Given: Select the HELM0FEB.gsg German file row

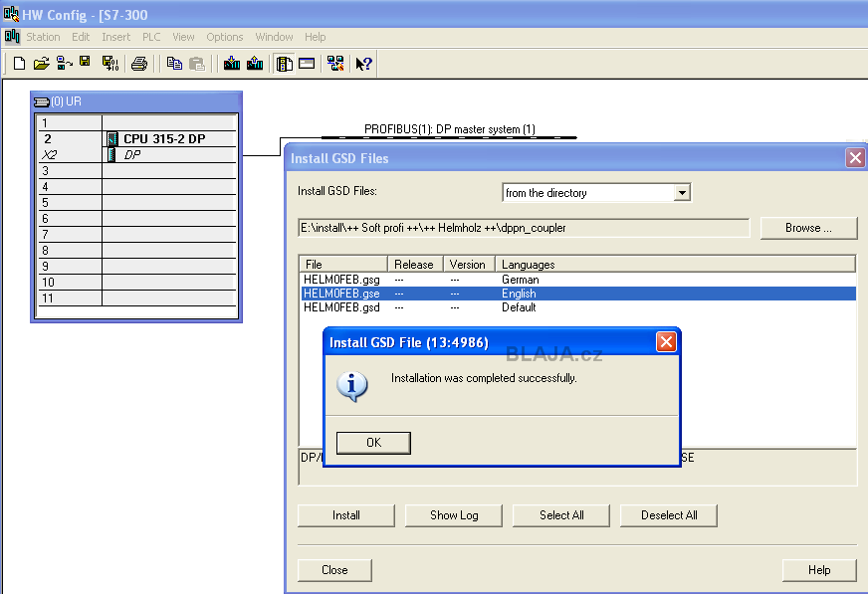Looking at the screenshot, I should pyautogui.click(x=578, y=280).
